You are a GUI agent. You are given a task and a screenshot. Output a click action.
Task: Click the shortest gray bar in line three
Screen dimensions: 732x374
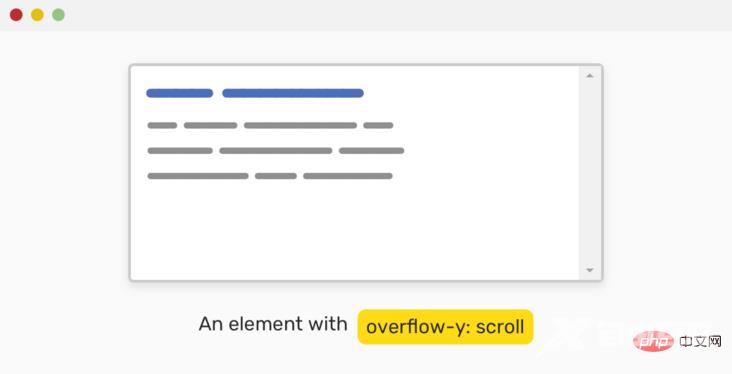point(276,176)
